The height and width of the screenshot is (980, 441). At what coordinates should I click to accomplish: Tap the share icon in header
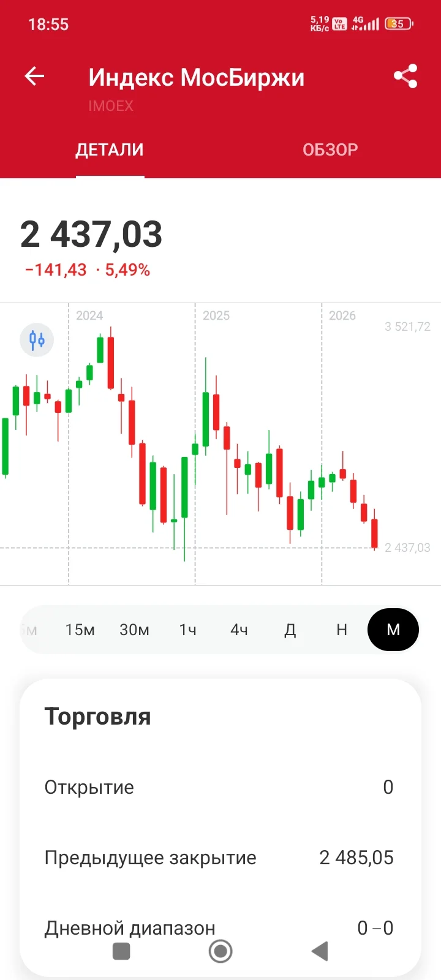405,77
